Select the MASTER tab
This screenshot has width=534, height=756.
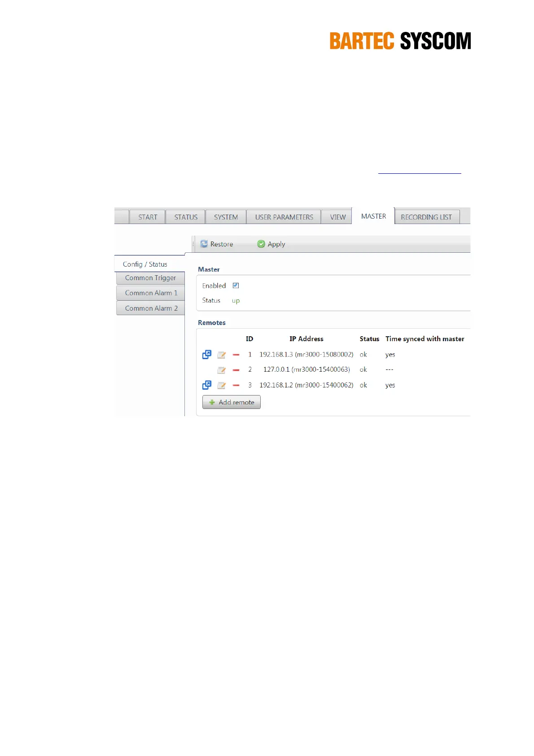coord(373,216)
